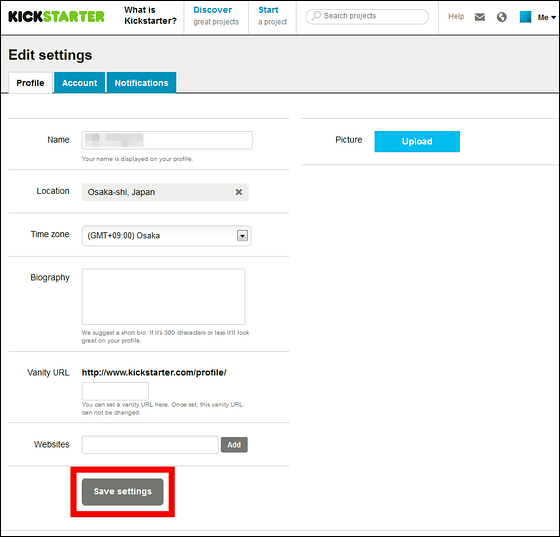Click the 'Location' label
This screenshot has height=537, width=560.
pyautogui.click(x=53, y=191)
